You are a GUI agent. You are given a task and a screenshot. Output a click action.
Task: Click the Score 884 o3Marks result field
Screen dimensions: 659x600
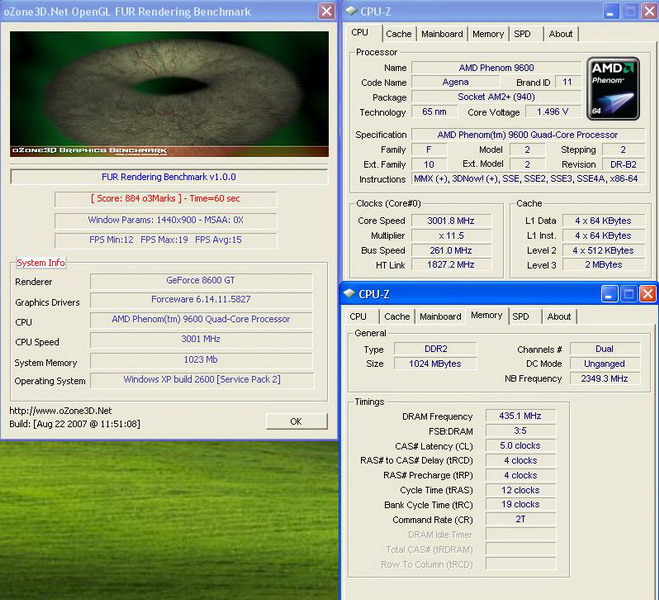166,199
